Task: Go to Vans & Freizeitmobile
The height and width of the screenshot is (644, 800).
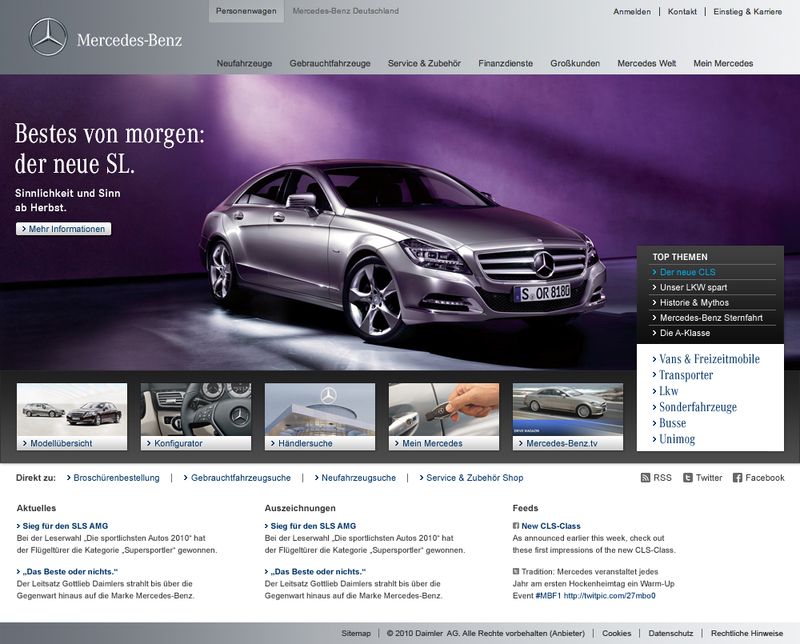Action: click(x=706, y=359)
